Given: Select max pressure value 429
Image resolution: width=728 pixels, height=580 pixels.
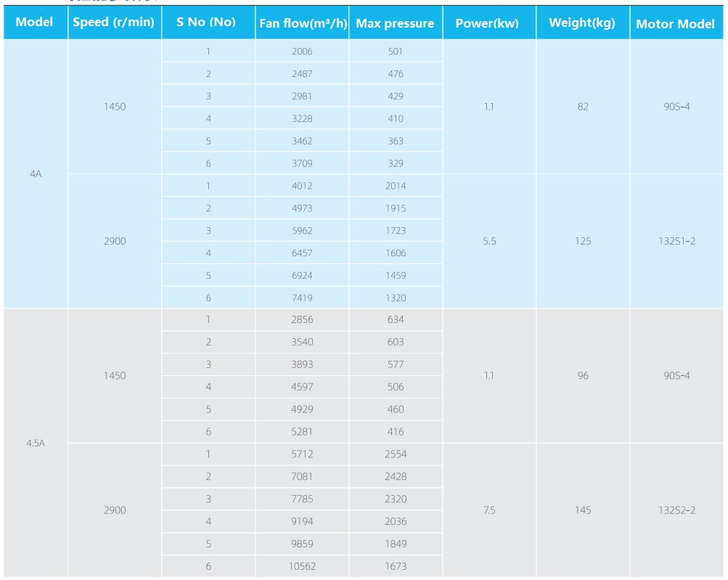Looking at the screenshot, I should [396, 96].
